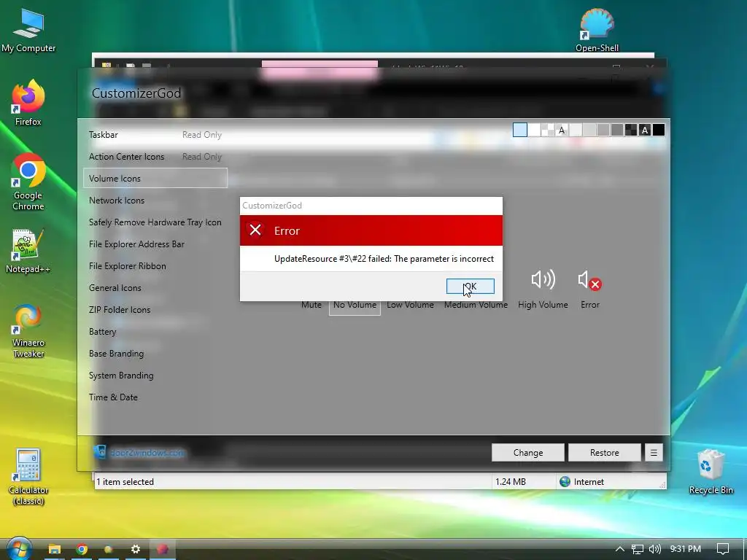Open the Start orb menu
Viewport: 747px width, 560px height.
(19, 549)
